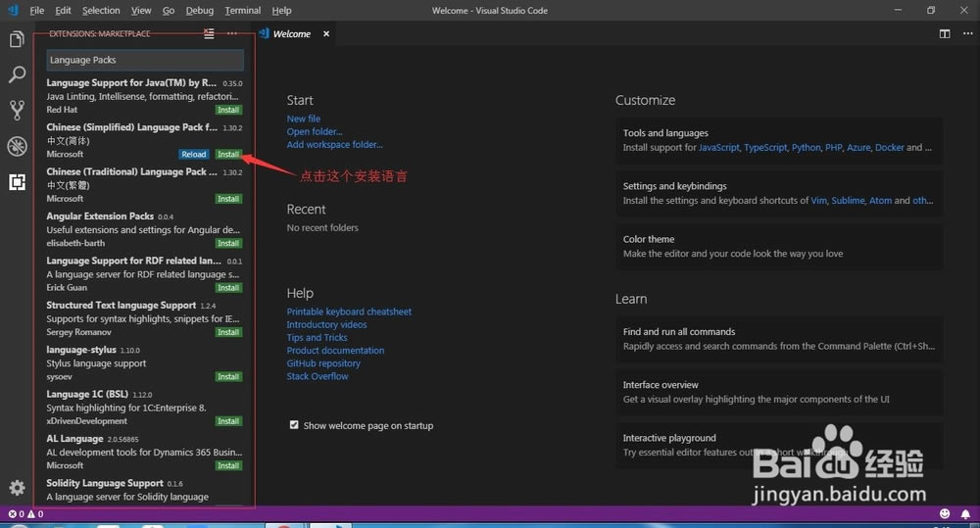
Task: Open Stack Overflow link
Action: pyautogui.click(x=318, y=376)
